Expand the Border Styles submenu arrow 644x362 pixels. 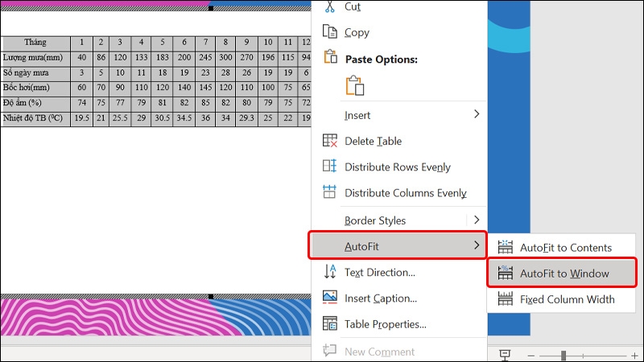click(x=477, y=220)
